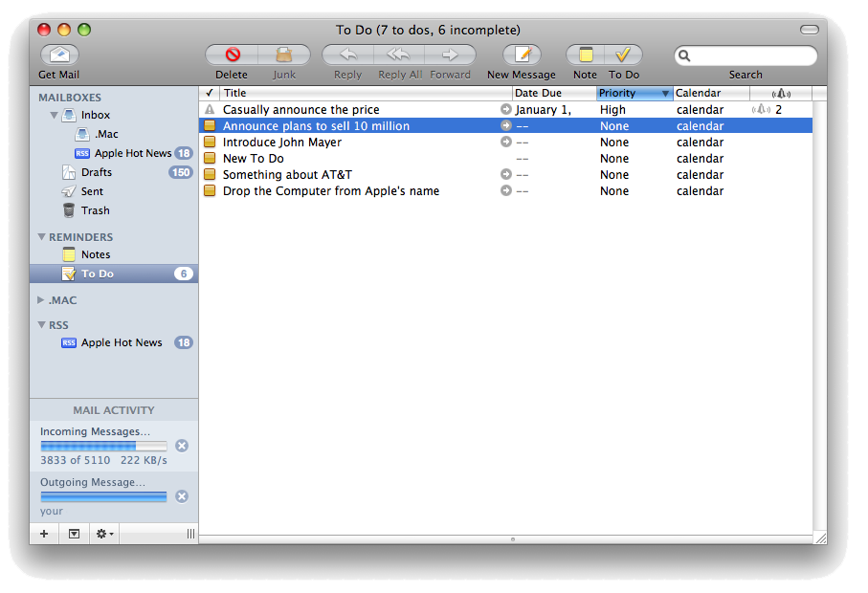Click the Delete toolbar button

click(x=233, y=55)
